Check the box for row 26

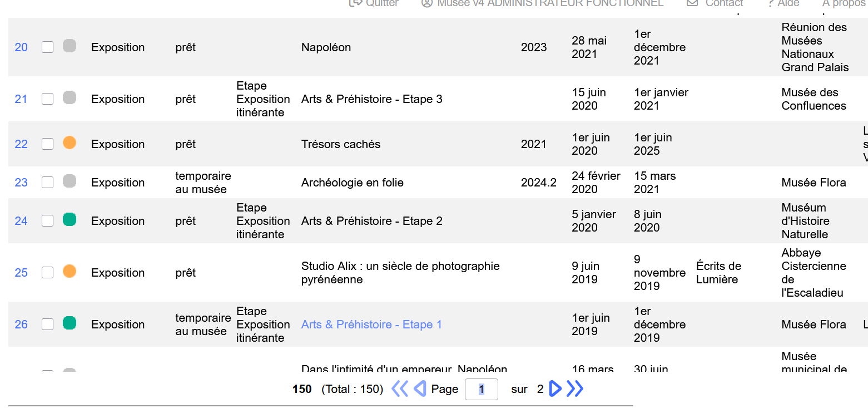(48, 325)
